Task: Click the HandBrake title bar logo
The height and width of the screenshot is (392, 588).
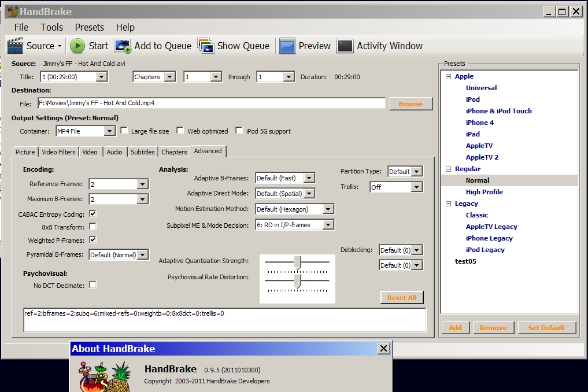Action: (12, 12)
